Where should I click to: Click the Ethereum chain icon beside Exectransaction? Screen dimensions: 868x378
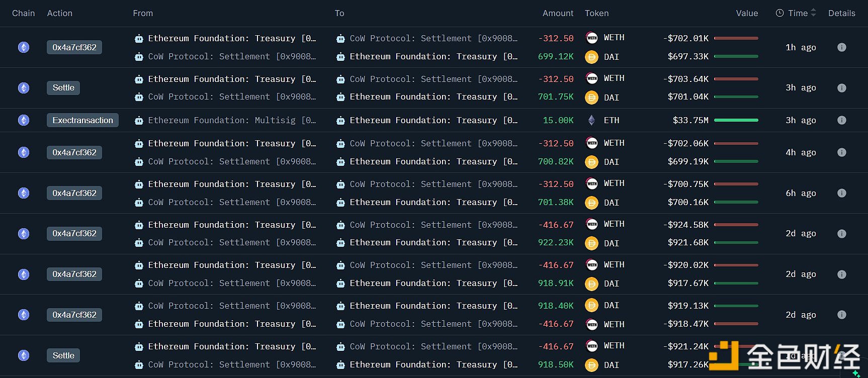[24, 120]
